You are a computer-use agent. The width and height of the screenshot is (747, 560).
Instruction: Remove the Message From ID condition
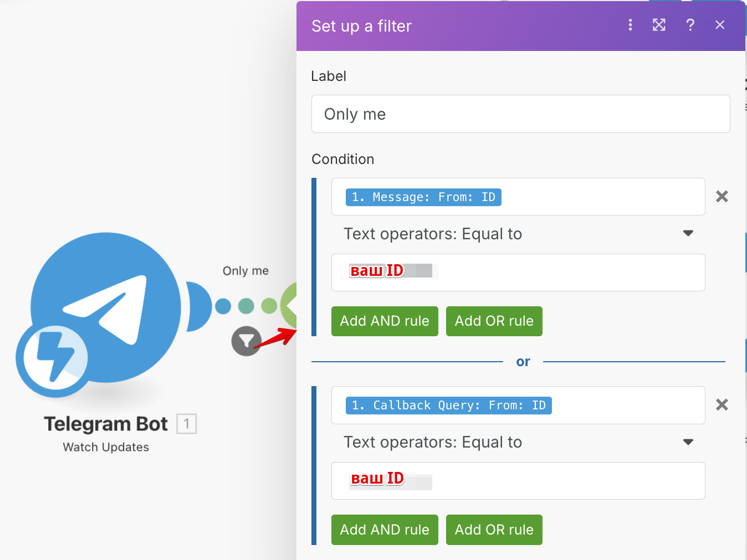[x=722, y=197]
